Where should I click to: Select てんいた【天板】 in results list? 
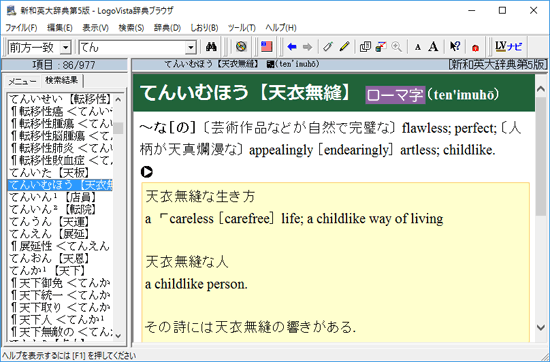pos(60,173)
